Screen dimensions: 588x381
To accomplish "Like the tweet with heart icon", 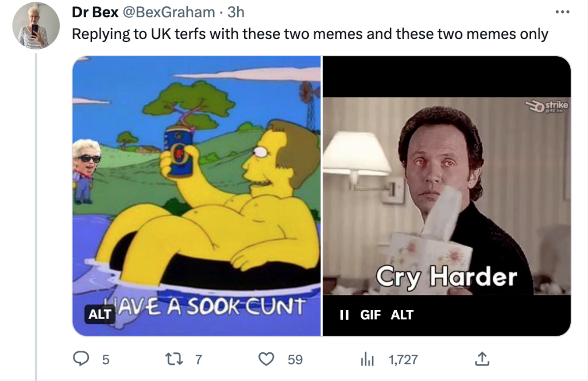I will point(266,359).
